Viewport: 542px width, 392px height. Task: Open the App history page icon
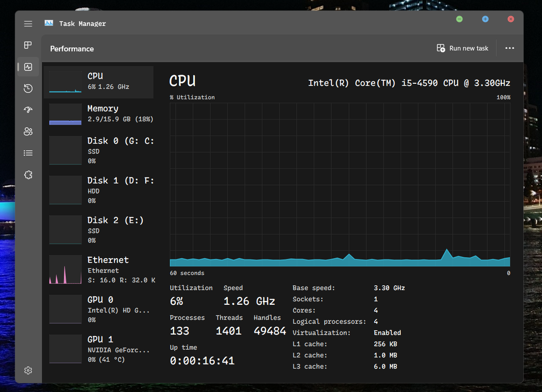pyautogui.click(x=28, y=88)
